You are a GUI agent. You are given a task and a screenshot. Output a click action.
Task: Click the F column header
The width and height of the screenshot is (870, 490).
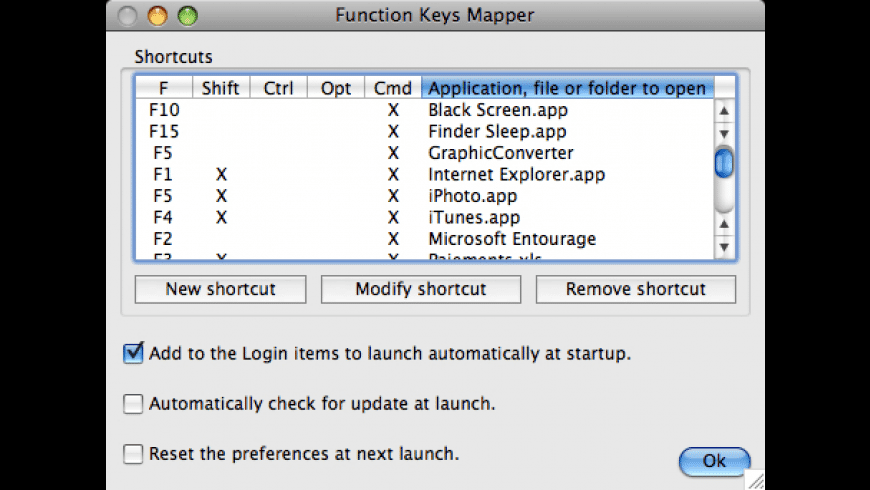[x=163, y=88]
